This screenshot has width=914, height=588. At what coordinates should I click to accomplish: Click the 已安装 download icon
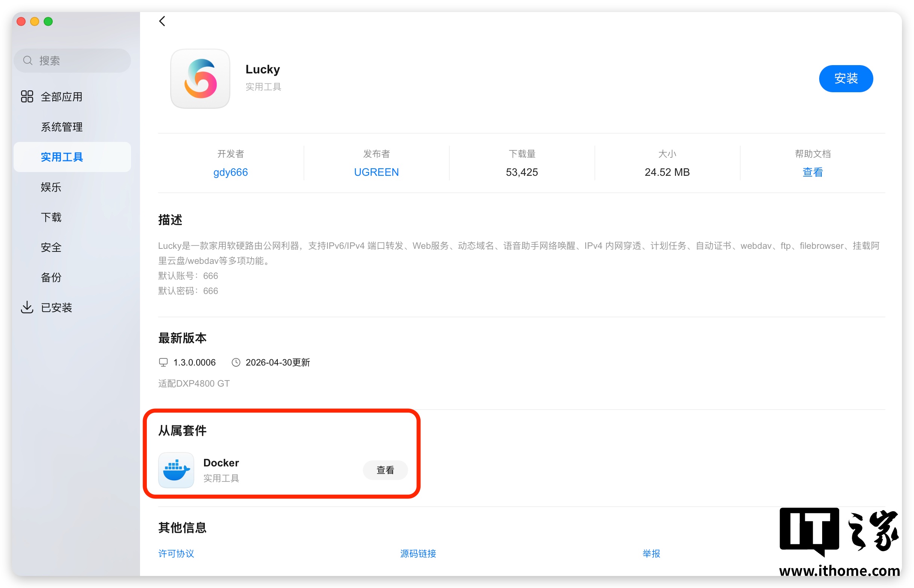click(x=27, y=307)
